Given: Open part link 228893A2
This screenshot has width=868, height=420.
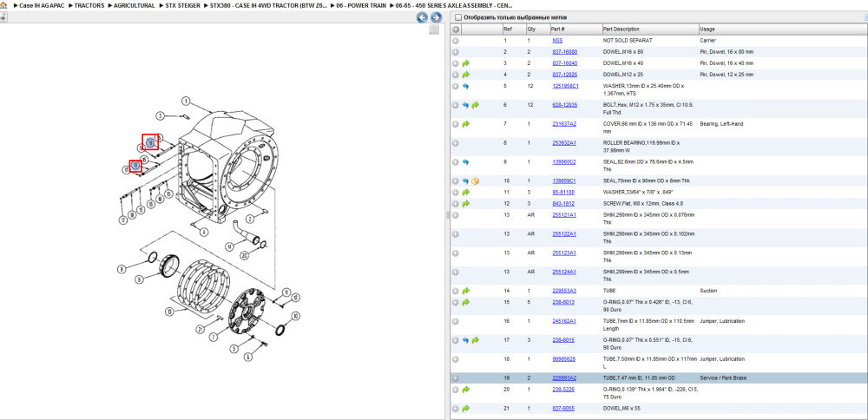Looking at the screenshot, I should click(563, 378).
